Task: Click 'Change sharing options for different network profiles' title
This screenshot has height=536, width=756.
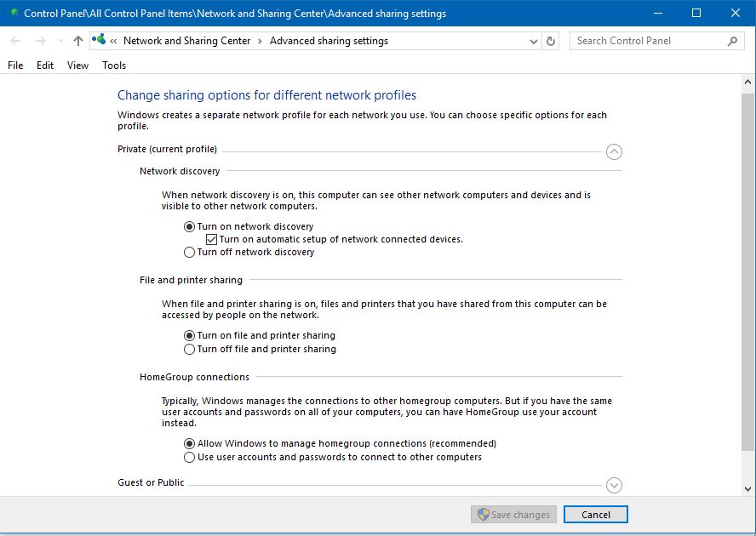Action: pyautogui.click(x=266, y=95)
